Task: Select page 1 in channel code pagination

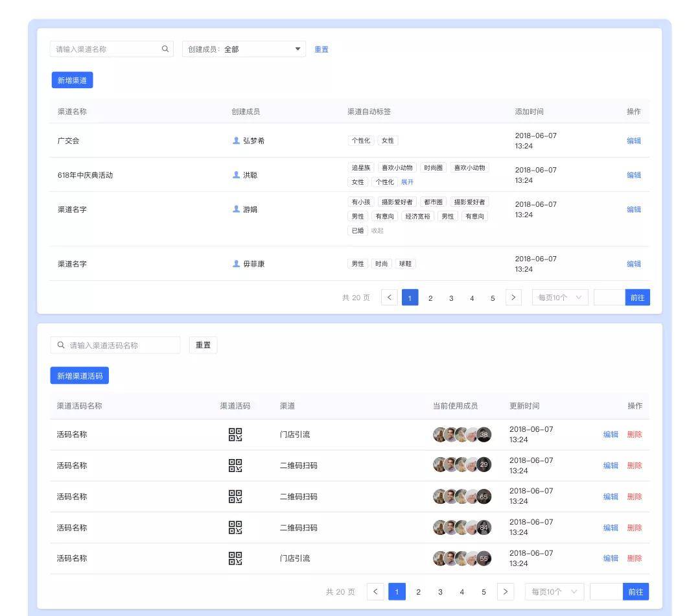Action: [397, 592]
